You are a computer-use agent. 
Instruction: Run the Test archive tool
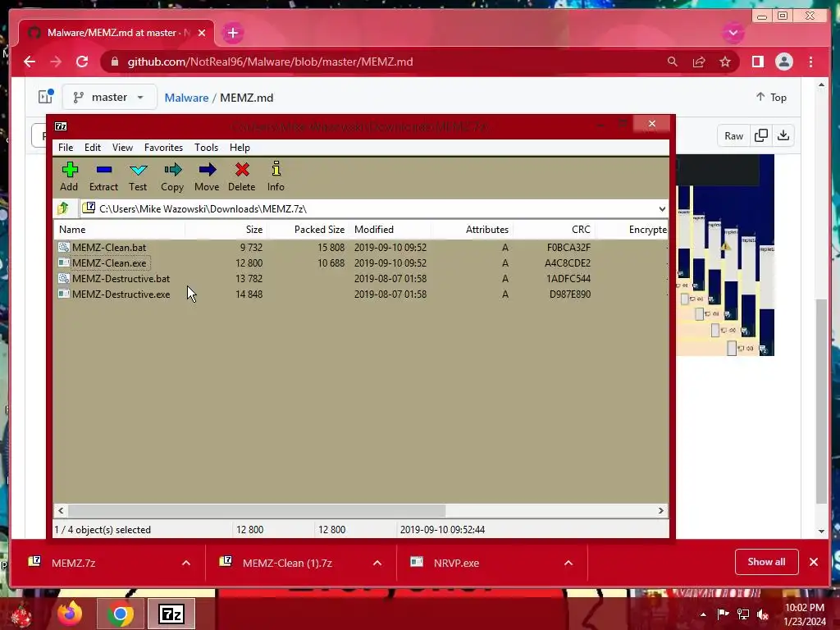point(138,177)
